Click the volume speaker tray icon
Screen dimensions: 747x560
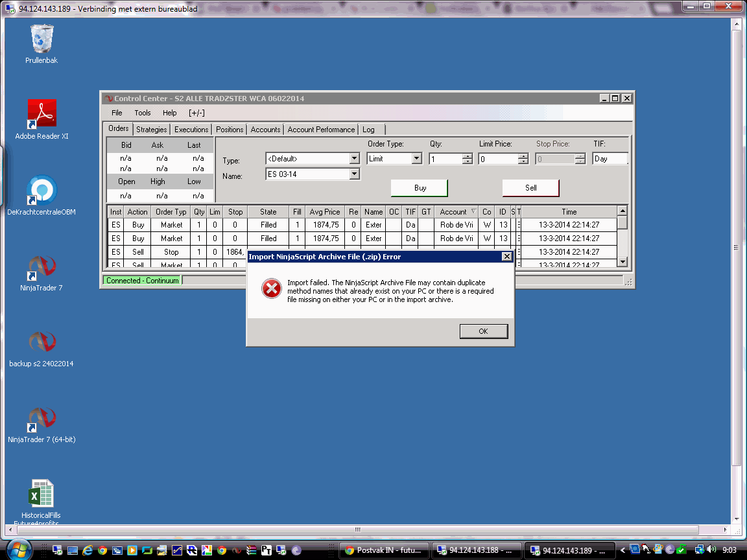711,550
